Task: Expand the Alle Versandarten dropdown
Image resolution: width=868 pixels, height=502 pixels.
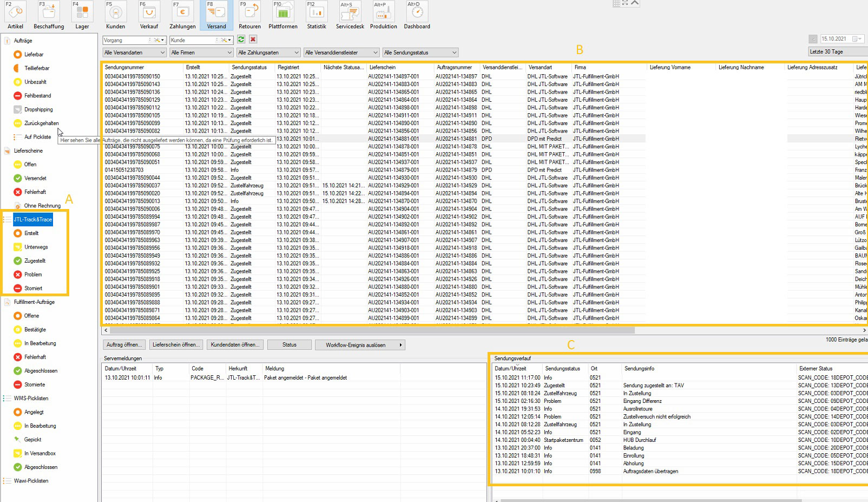Action: click(134, 53)
